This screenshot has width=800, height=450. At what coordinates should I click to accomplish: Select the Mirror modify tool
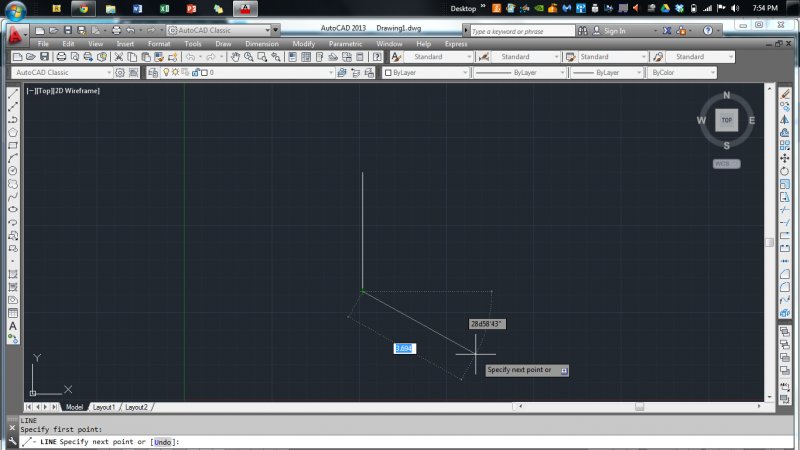tap(785, 119)
